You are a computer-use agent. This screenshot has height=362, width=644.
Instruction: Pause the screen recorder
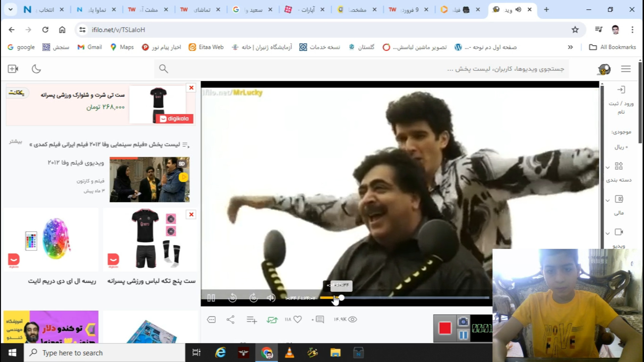coord(463,335)
